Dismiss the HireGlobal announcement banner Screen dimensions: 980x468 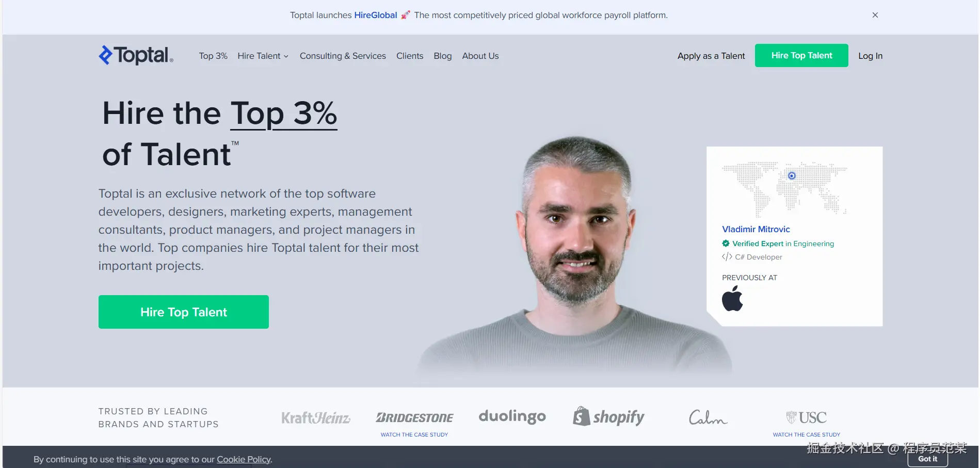(875, 15)
